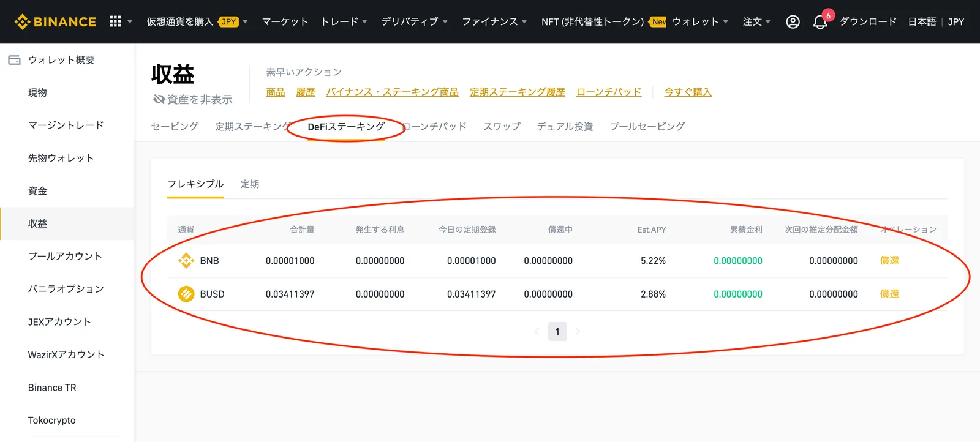980x442 pixels.
Task: Open バイナンス・ステーキング商品 link
Action: coord(393,92)
